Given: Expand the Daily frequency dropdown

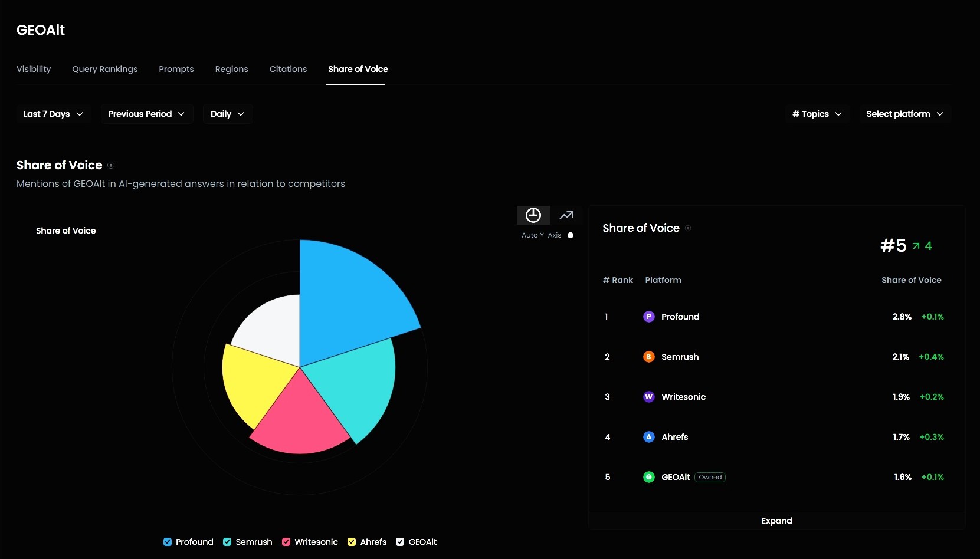Looking at the screenshot, I should [227, 114].
